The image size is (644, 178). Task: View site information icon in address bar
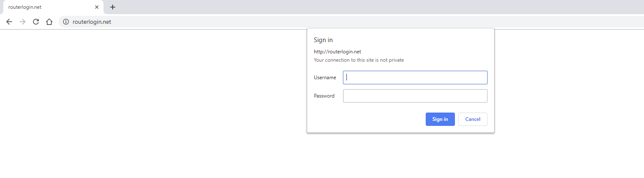[x=66, y=22]
